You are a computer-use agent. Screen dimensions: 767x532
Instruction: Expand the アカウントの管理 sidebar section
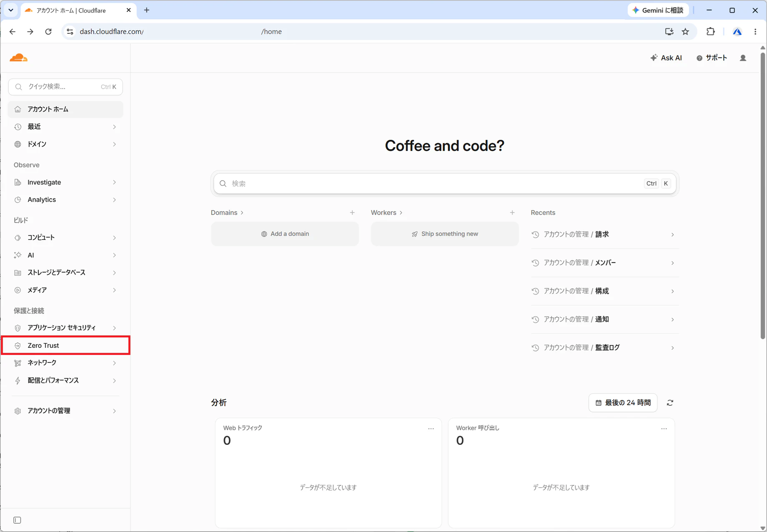[65, 411]
